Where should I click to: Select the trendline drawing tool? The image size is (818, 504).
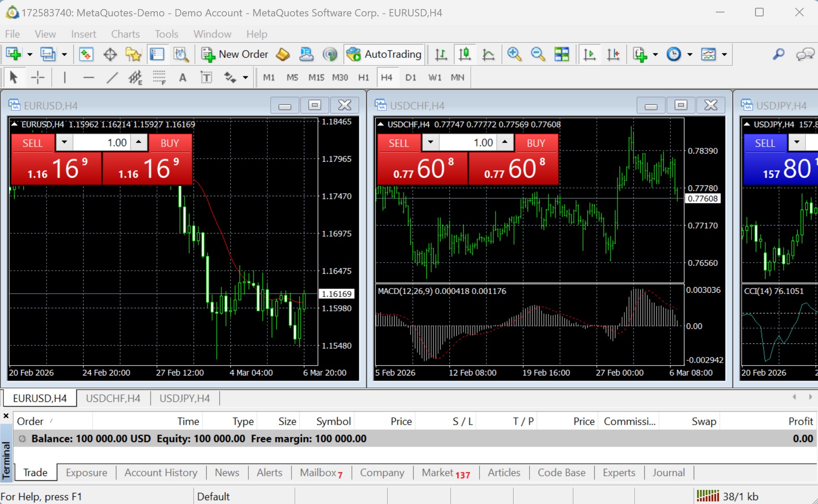pyautogui.click(x=112, y=77)
